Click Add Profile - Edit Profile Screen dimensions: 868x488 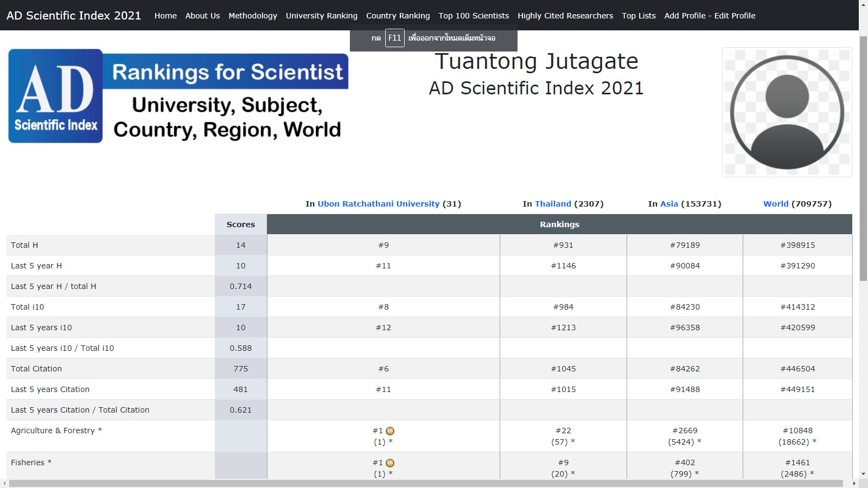tap(710, 16)
